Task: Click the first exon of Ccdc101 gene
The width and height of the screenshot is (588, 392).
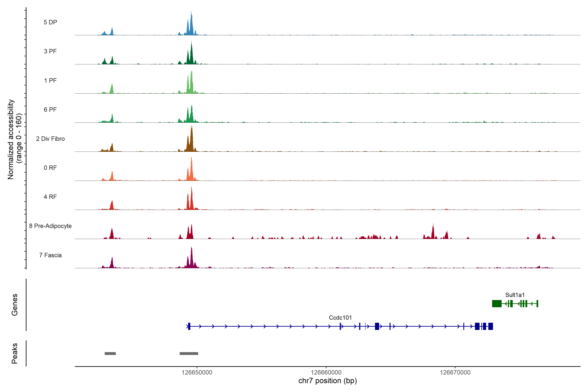Action: (189, 326)
